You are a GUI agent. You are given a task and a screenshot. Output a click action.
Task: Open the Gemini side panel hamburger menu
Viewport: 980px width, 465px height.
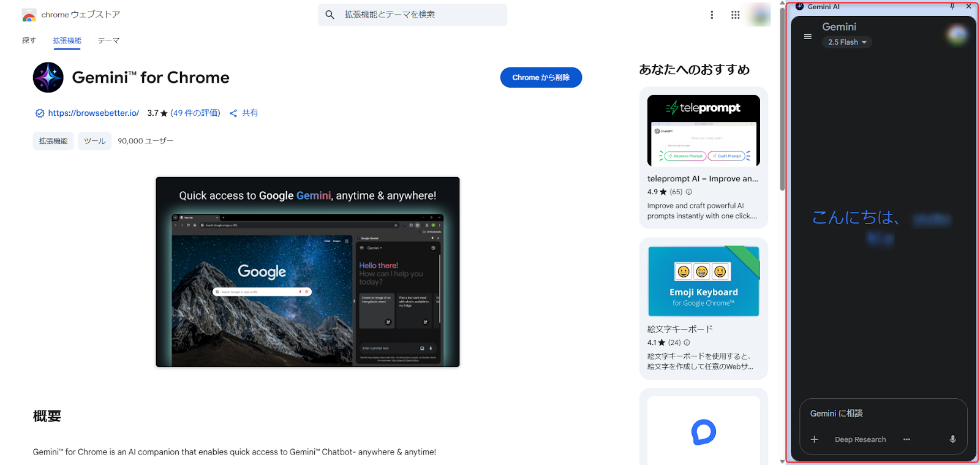808,37
